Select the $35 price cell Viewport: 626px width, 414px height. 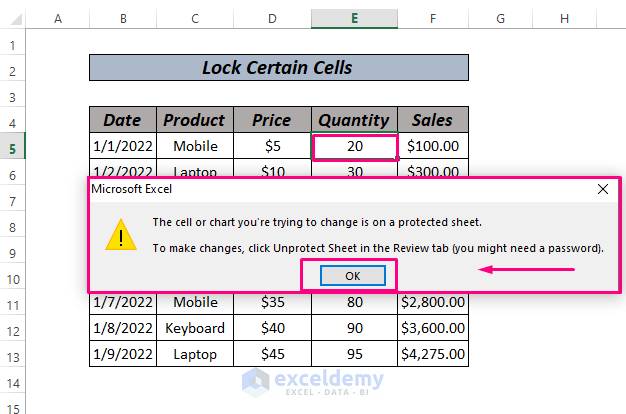click(271, 302)
